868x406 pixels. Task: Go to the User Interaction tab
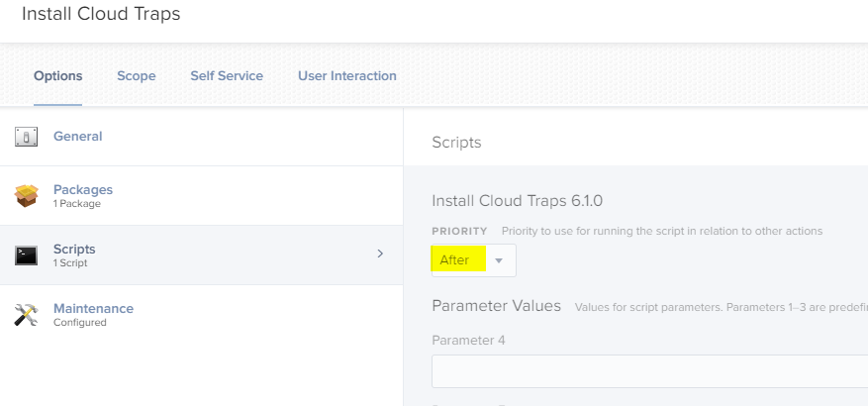pyautogui.click(x=347, y=76)
